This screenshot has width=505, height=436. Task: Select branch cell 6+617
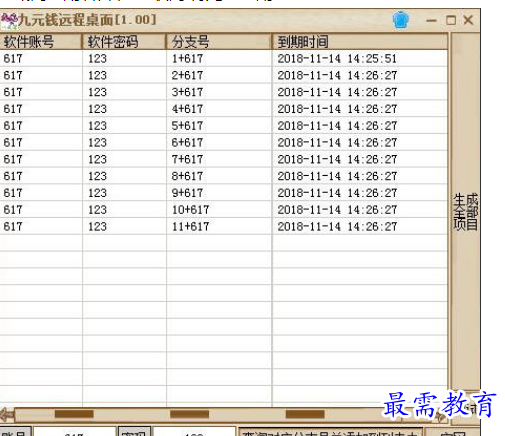pyautogui.click(x=187, y=143)
